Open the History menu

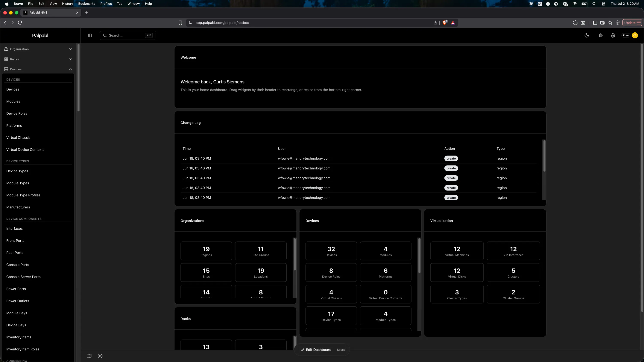tap(67, 3)
